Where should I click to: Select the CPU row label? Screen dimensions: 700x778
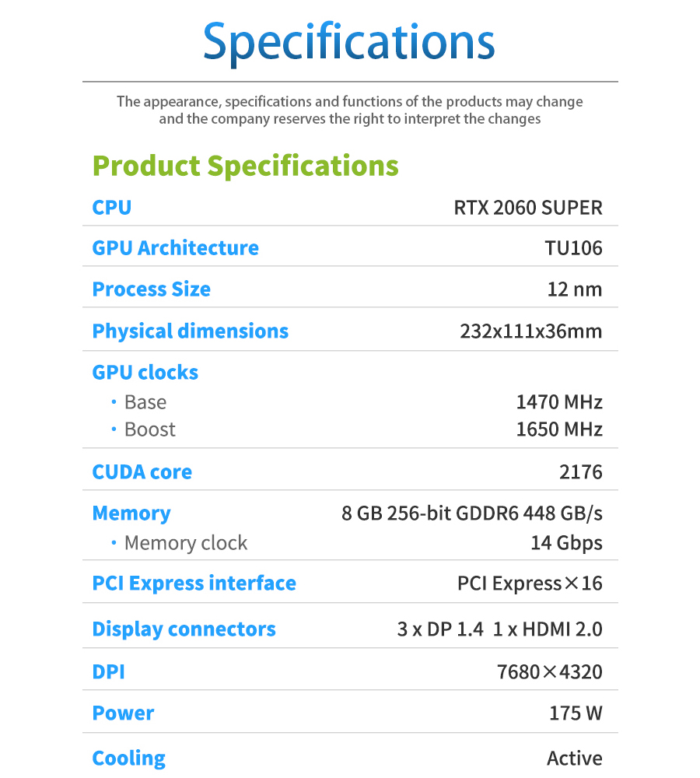[112, 208]
